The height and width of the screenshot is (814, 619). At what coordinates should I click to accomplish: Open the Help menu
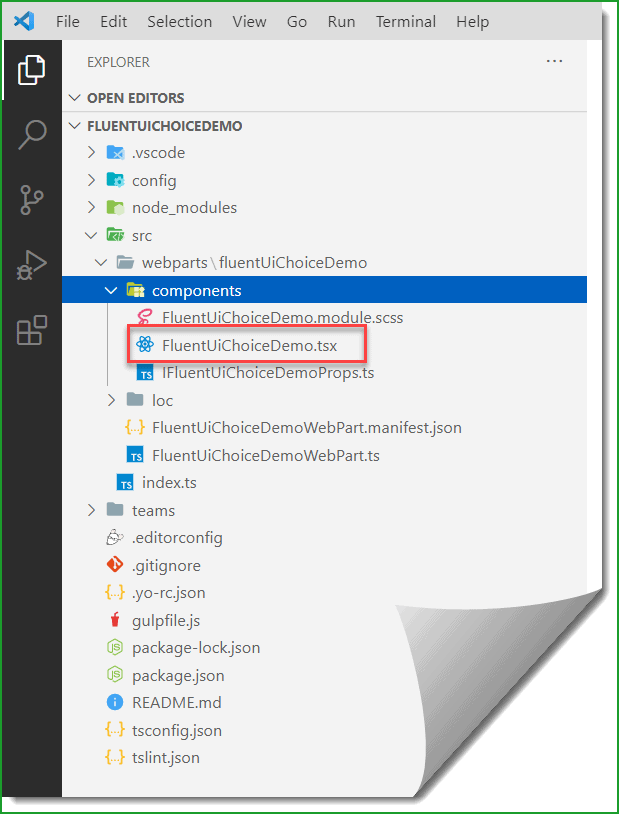click(x=473, y=22)
